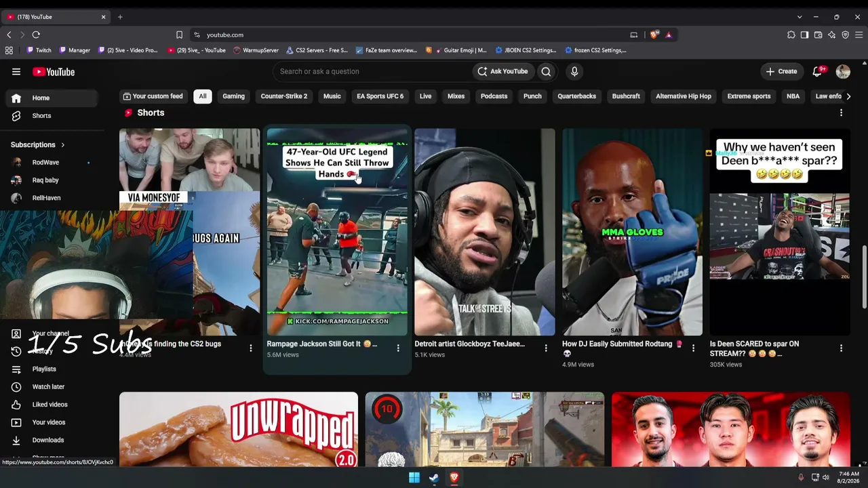868x488 pixels.
Task: Click the YouTube search input field
Action: click(x=373, y=71)
